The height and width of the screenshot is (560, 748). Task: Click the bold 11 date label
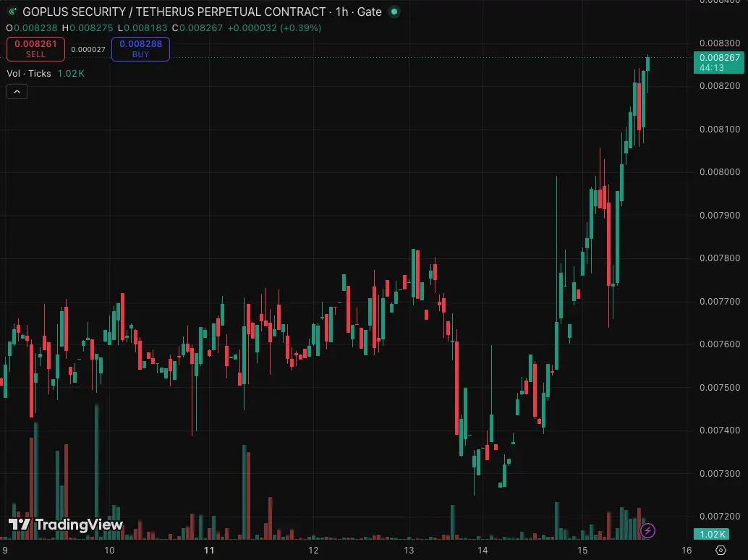point(209,550)
